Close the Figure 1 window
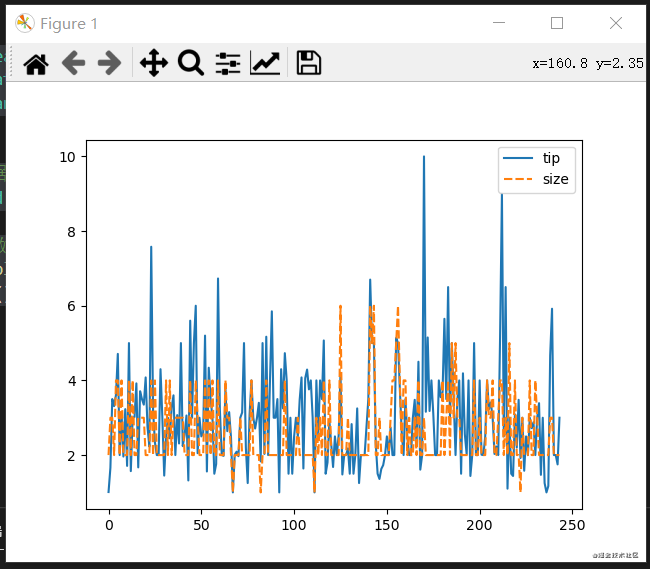This screenshot has height=569, width=650. click(616, 23)
